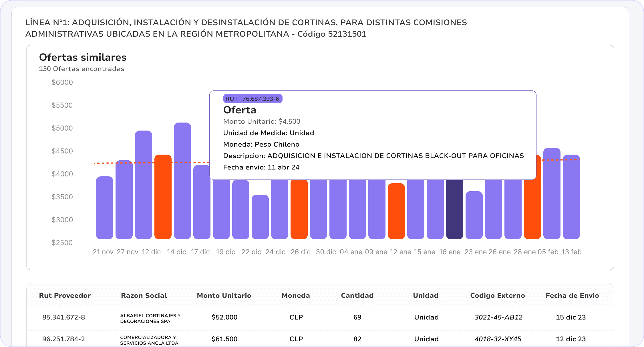Click the 12 dic 23 send date
Viewport: 644px width, 347px height.
pos(571,339)
